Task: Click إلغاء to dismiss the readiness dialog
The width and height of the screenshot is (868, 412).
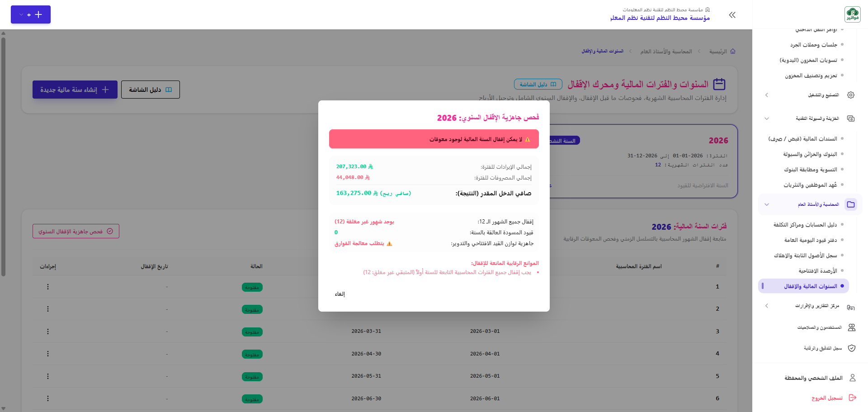Action: [340, 294]
